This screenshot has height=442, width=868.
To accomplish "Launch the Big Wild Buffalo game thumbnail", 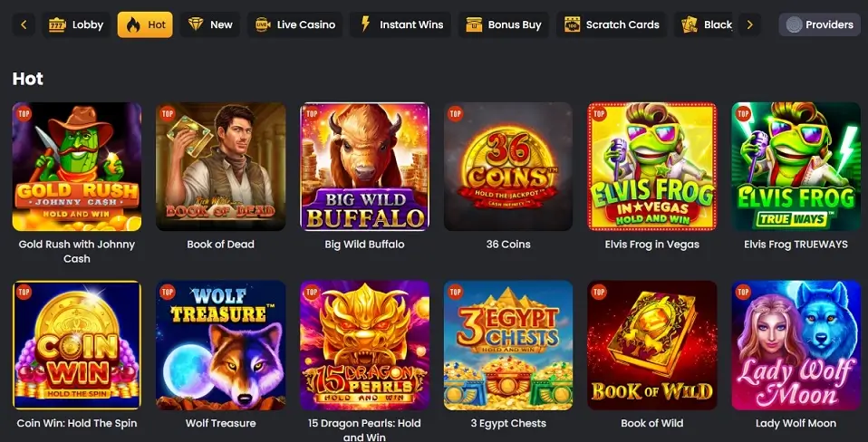I will (365, 167).
